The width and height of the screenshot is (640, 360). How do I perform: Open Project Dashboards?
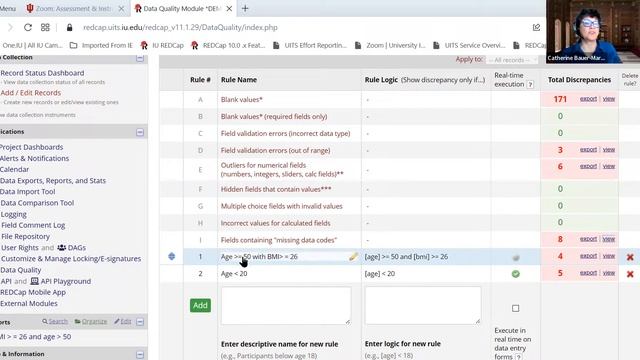pos(31,147)
